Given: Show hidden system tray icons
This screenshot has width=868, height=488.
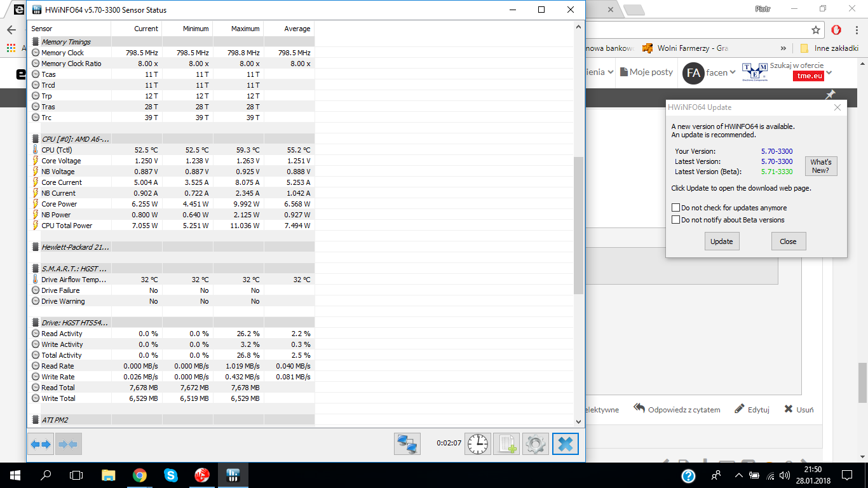Looking at the screenshot, I should click(738, 475).
